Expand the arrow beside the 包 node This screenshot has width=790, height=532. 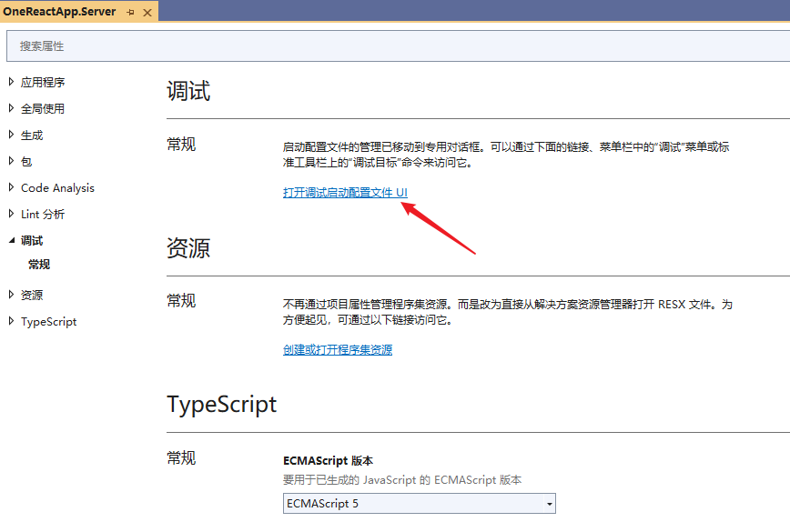[x=11, y=161]
